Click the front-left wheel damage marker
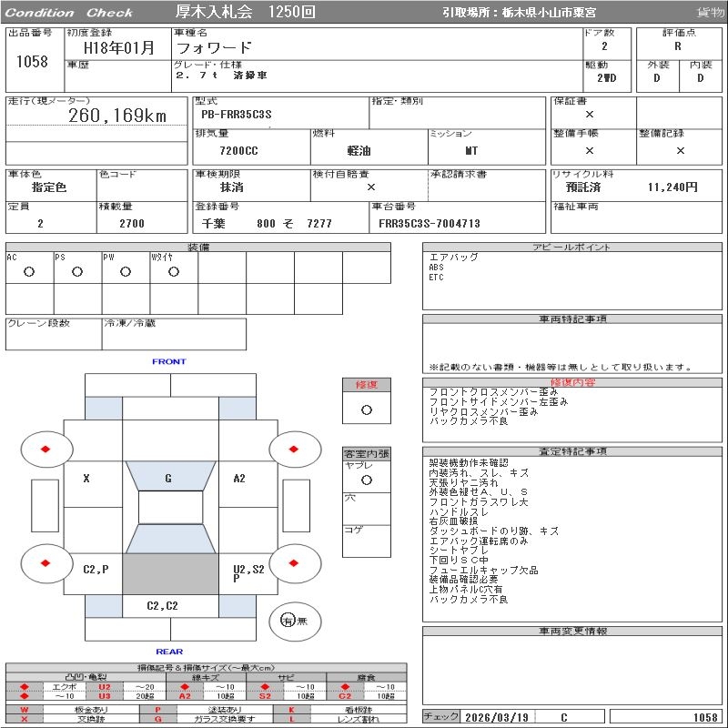 45,449
